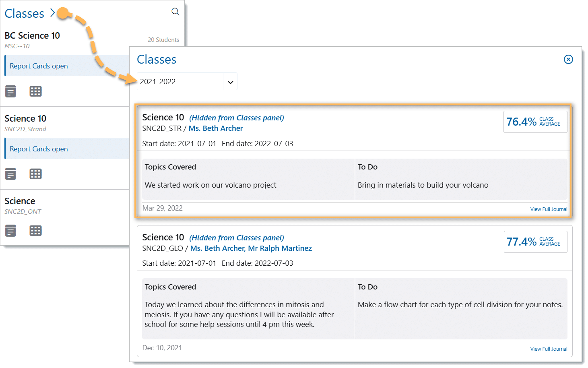Open the 2021-2022 school year dropdown

pyautogui.click(x=180, y=82)
